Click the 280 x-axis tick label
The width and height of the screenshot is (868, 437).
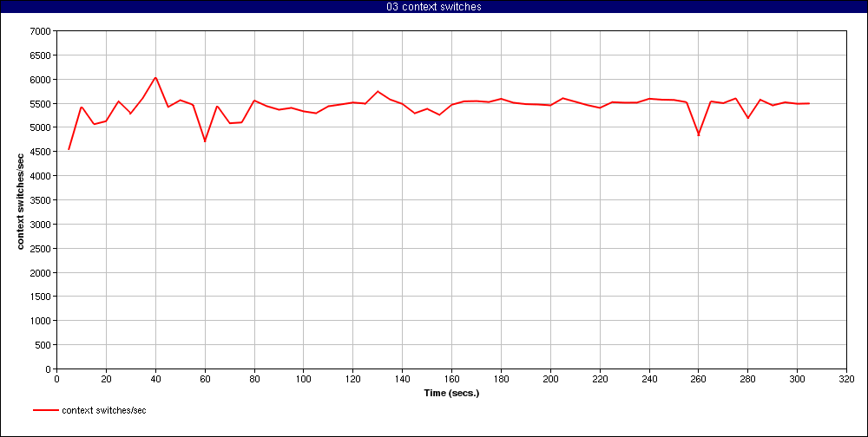point(748,379)
